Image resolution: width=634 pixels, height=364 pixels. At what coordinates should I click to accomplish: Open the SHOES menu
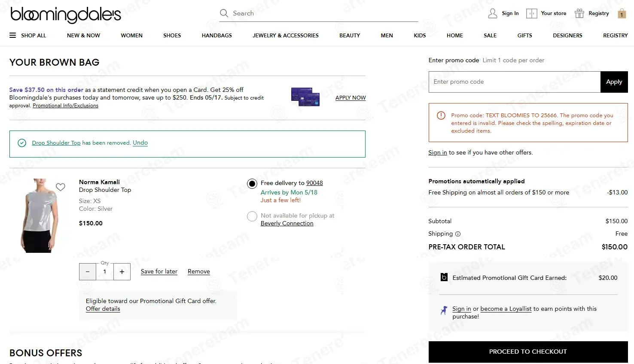[x=172, y=35]
